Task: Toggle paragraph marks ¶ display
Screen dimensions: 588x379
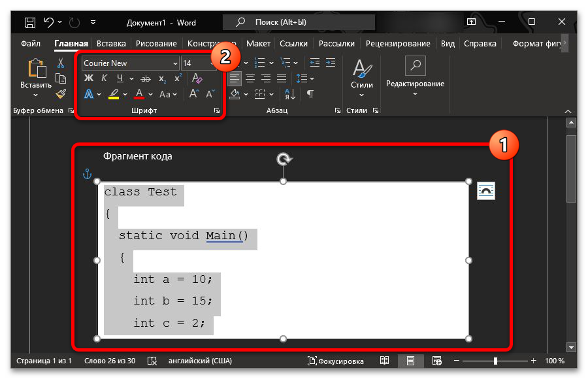Action: tap(310, 94)
